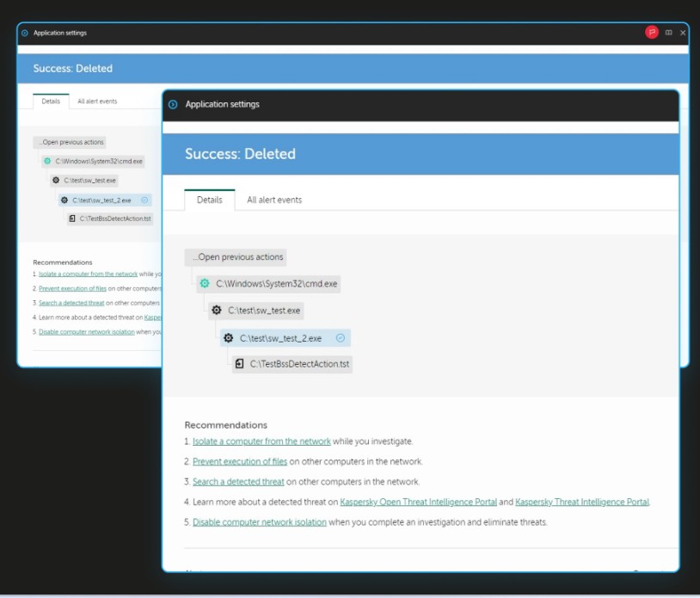
Task: Click the back window's Application settings logo icon
Action: click(24, 33)
